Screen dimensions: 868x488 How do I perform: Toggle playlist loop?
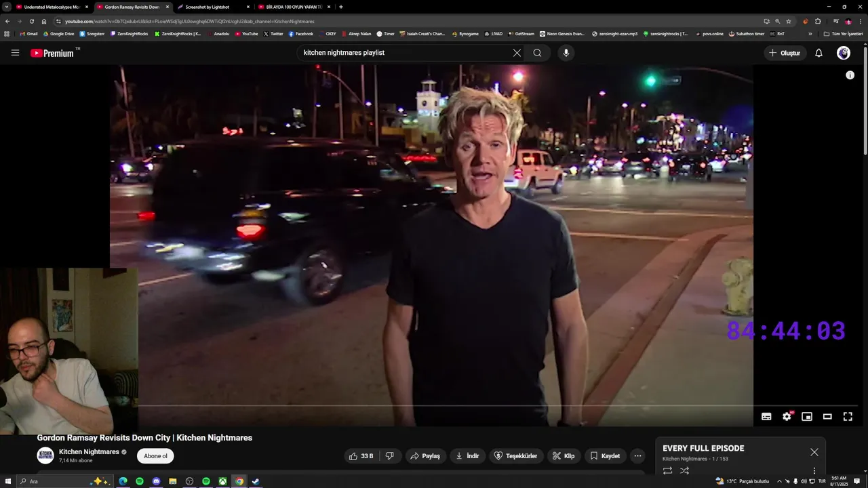coord(667,470)
